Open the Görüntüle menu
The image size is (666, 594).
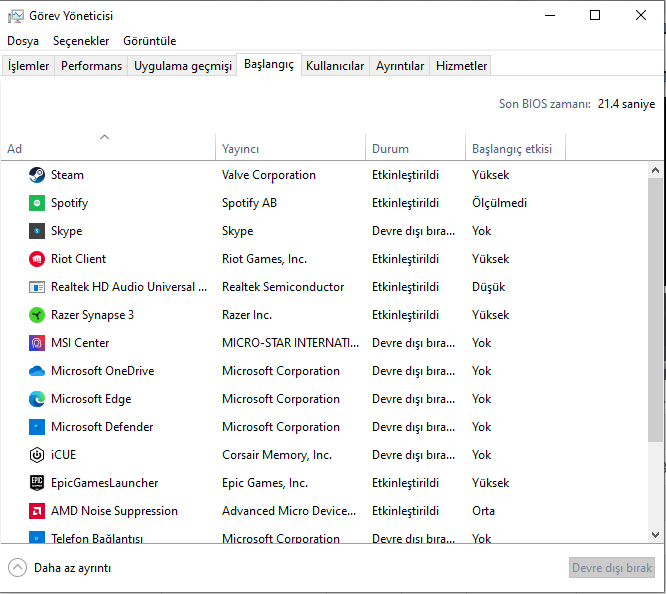(x=150, y=41)
